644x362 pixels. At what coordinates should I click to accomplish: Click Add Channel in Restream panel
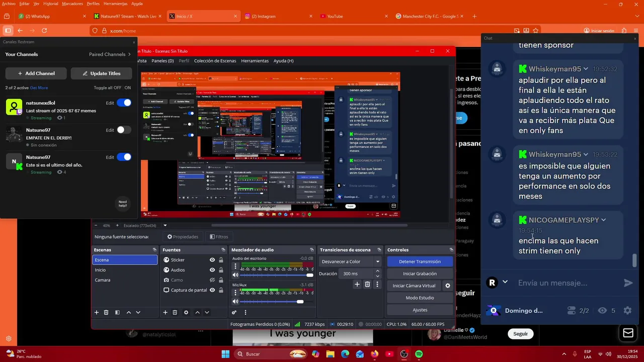(x=36, y=73)
